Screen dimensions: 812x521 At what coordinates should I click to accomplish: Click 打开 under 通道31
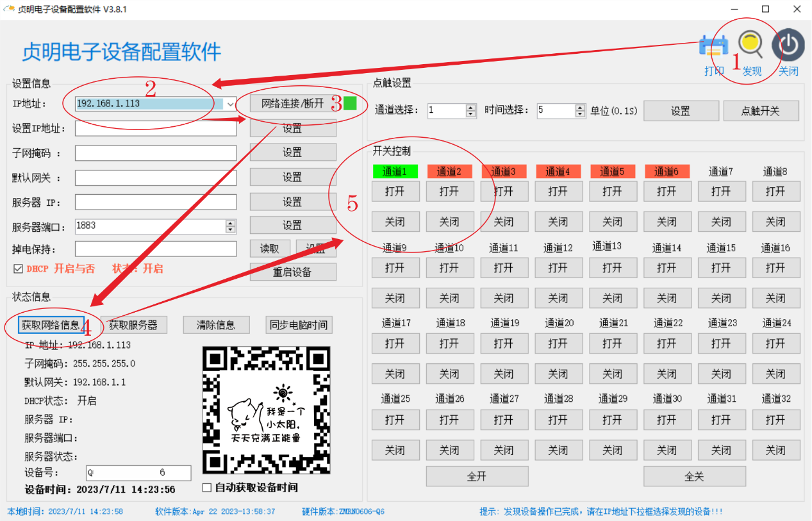[722, 420]
